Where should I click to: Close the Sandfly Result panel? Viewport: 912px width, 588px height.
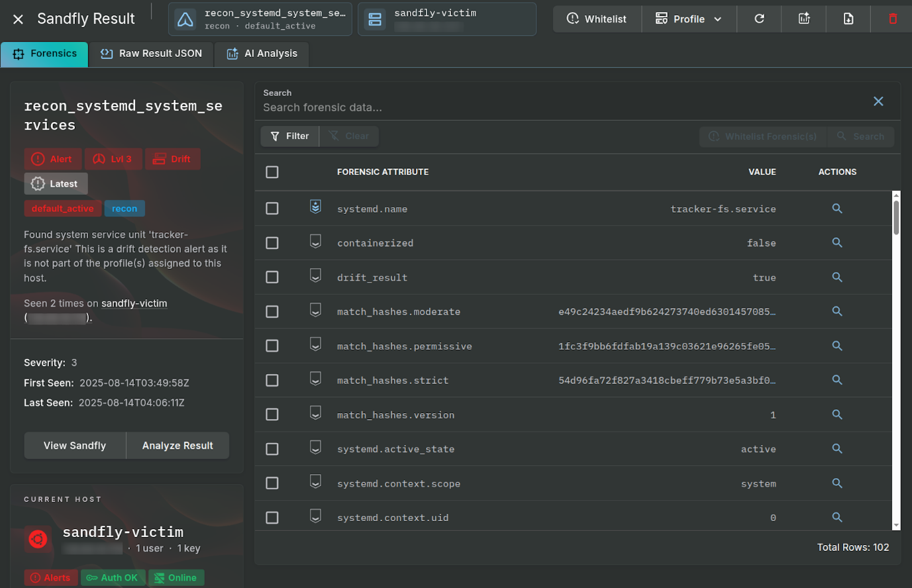18,19
